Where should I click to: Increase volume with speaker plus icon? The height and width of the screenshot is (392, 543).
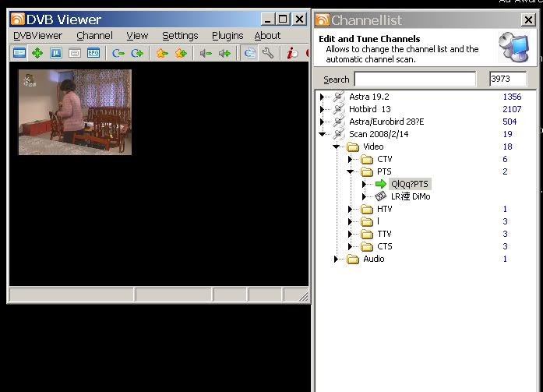(224, 53)
